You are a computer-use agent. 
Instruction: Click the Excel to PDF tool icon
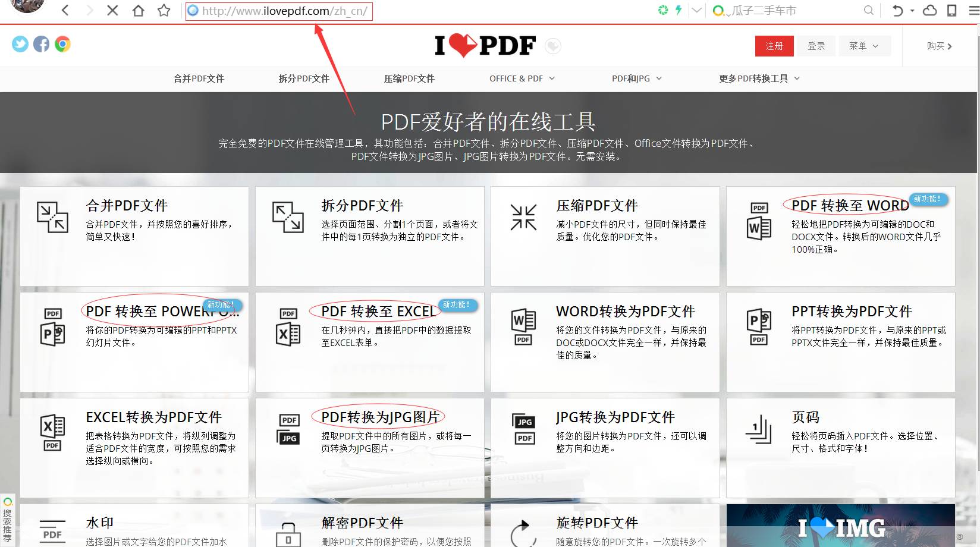pos(52,432)
